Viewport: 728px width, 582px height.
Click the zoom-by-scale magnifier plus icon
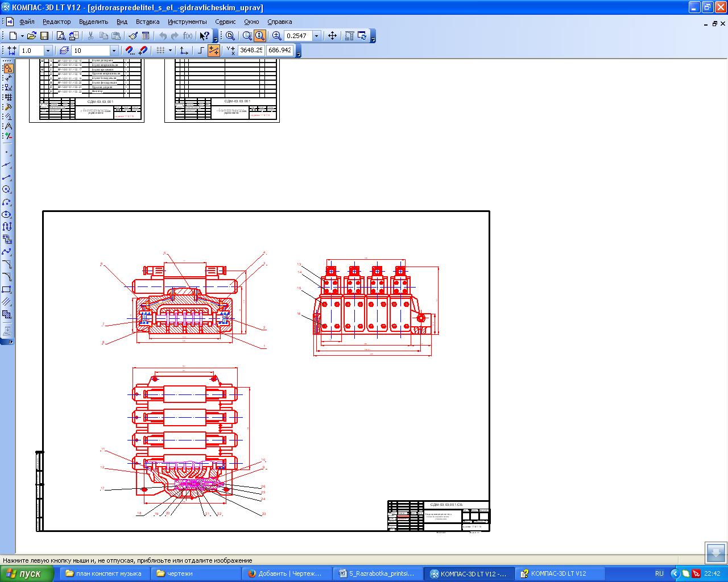coord(276,36)
